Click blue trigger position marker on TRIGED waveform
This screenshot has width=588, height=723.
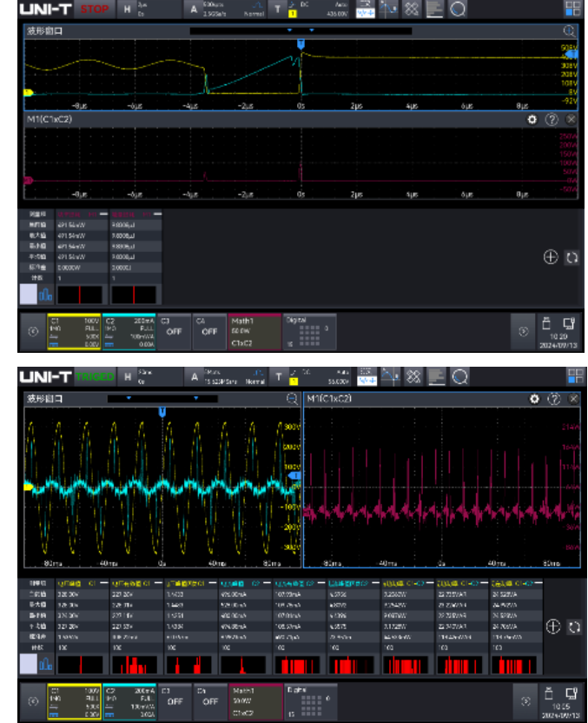click(162, 412)
